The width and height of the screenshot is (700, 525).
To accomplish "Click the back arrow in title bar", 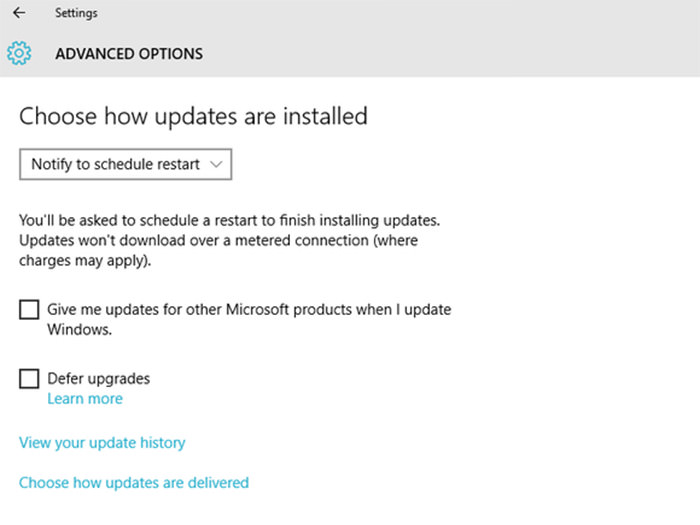I will click(18, 14).
